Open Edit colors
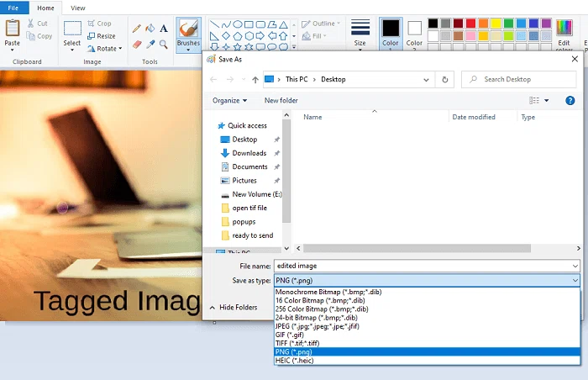588x380 pixels. 564,34
